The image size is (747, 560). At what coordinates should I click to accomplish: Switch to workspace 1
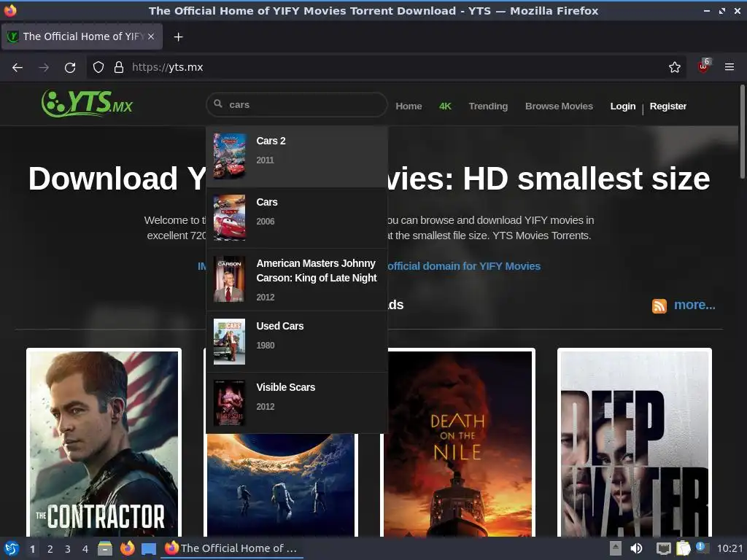32,549
